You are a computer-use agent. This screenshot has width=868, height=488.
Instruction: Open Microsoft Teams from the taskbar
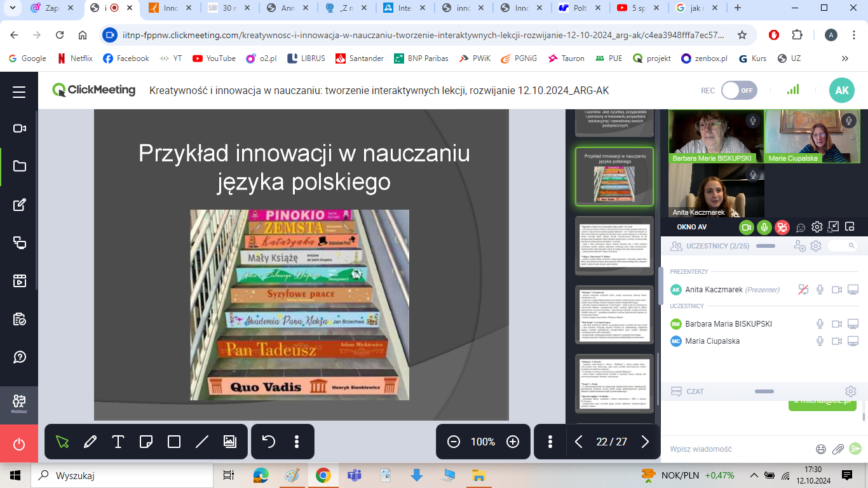(354, 475)
